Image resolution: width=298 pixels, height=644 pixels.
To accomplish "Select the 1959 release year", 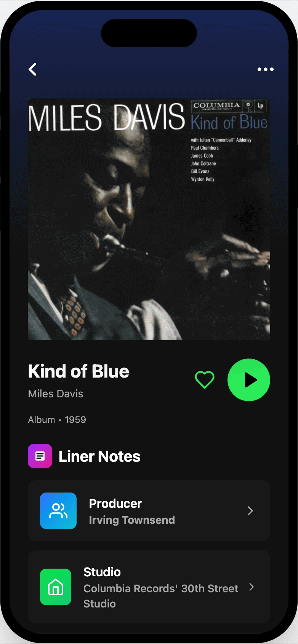I will [x=75, y=420].
